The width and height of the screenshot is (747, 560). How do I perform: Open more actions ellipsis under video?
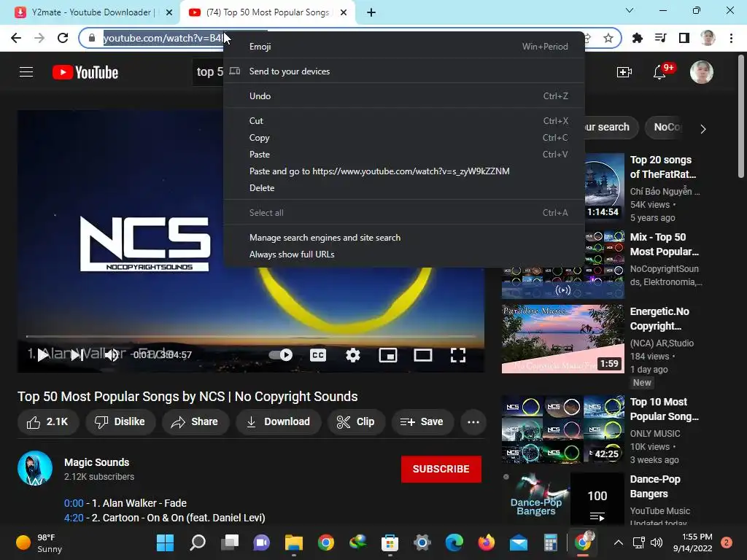pos(473,422)
